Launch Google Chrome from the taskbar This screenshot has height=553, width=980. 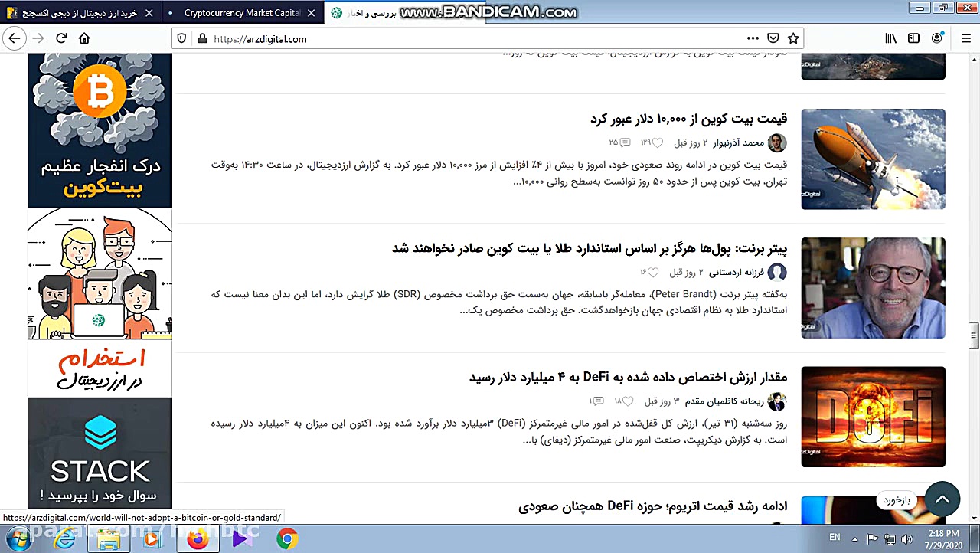[287, 539]
